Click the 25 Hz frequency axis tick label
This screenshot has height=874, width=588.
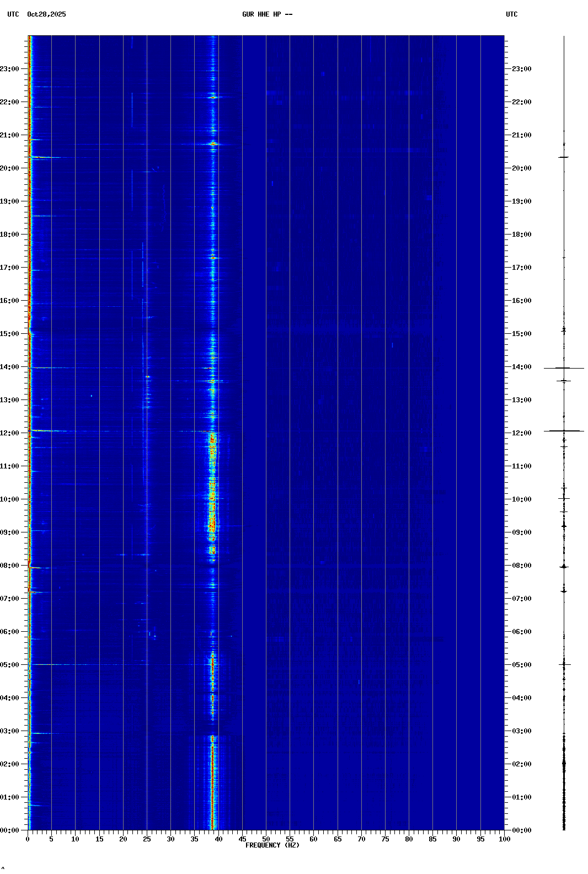pyautogui.click(x=147, y=839)
